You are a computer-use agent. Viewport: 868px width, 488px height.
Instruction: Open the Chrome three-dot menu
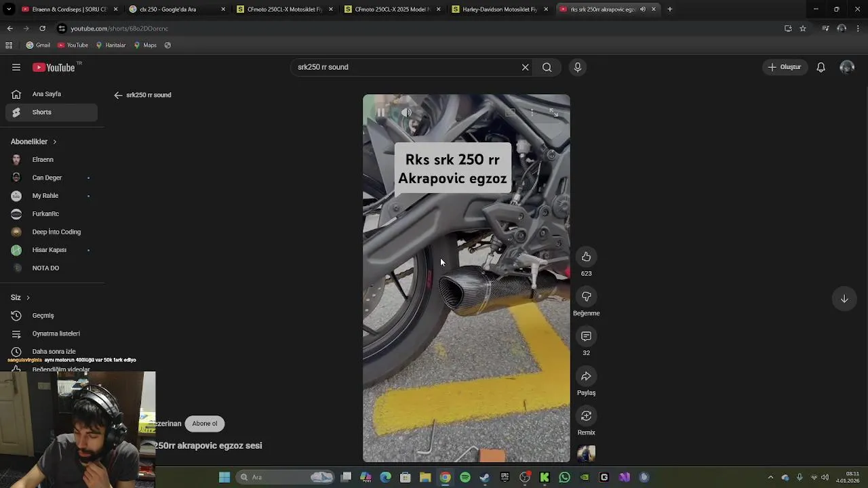tap(859, 28)
